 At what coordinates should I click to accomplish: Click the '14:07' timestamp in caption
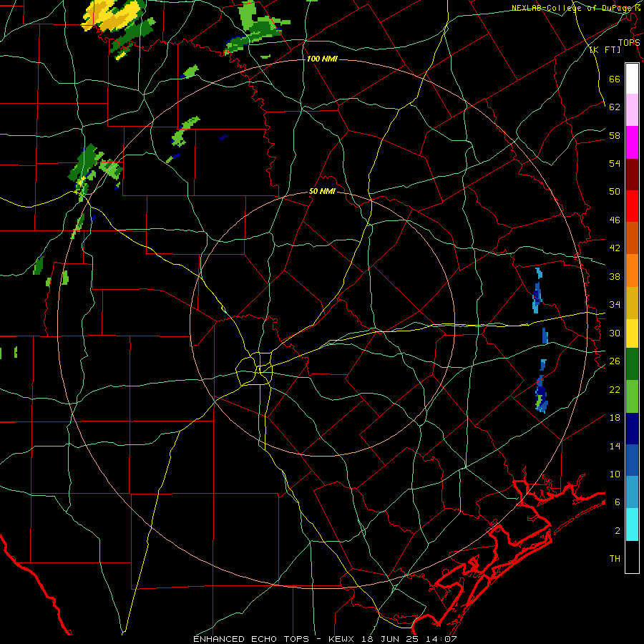click(x=441, y=639)
